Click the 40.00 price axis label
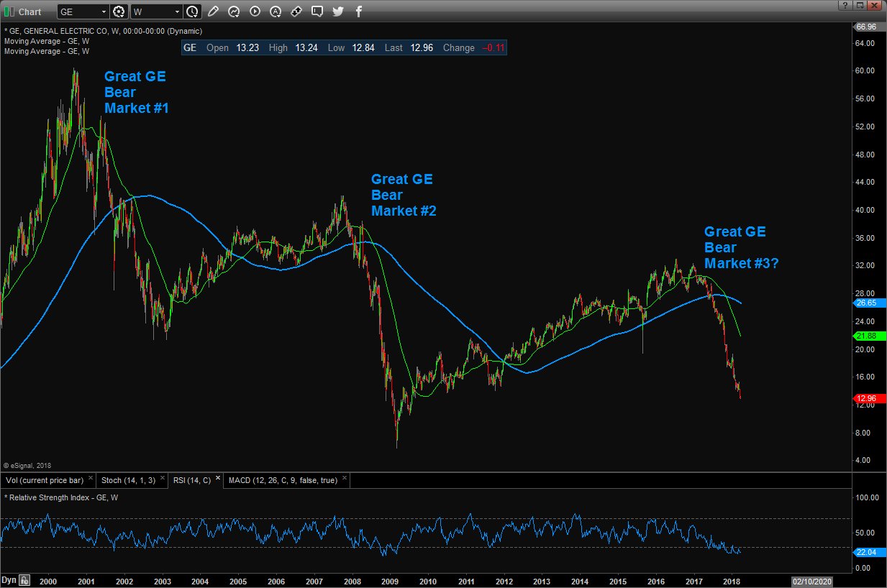 click(x=866, y=210)
